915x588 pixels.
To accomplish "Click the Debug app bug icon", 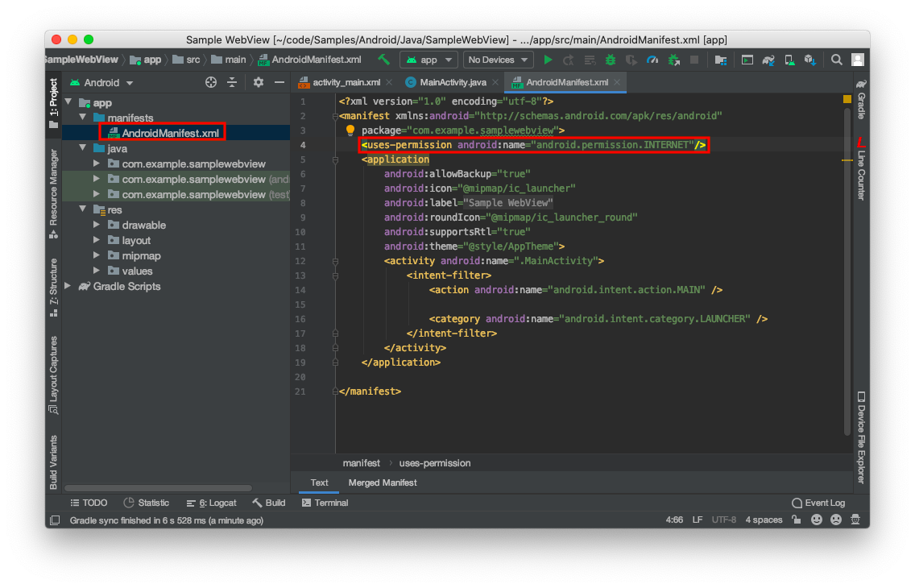I will pyautogui.click(x=611, y=60).
